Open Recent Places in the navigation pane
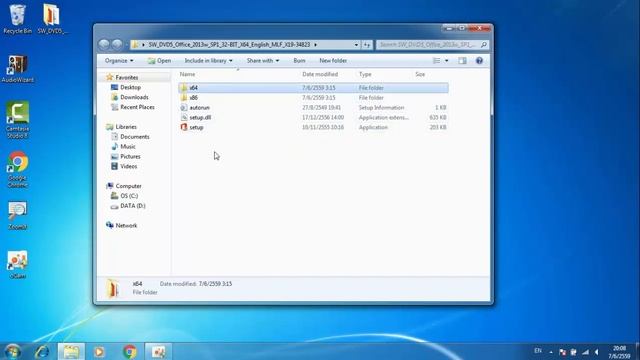This screenshot has height=360, width=640. click(x=137, y=107)
